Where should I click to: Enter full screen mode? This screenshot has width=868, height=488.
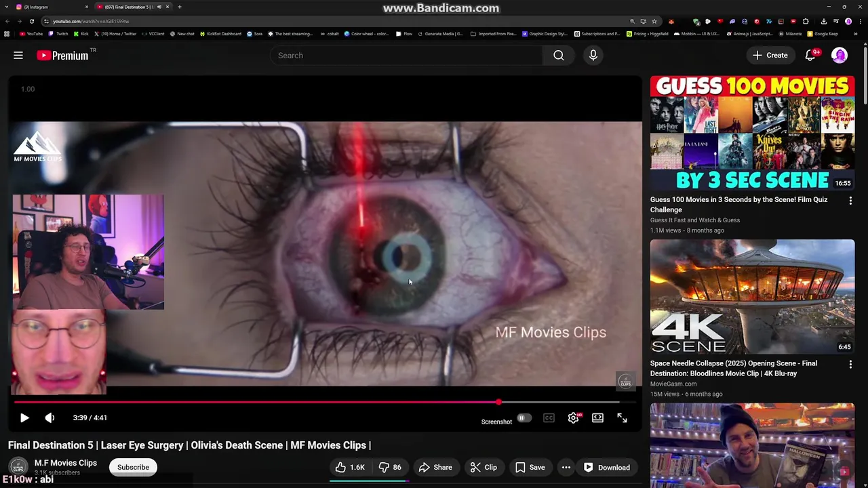pos(622,418)
